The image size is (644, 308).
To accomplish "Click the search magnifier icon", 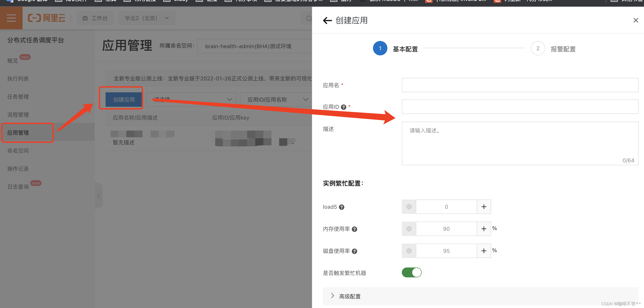I will point(309,18).
